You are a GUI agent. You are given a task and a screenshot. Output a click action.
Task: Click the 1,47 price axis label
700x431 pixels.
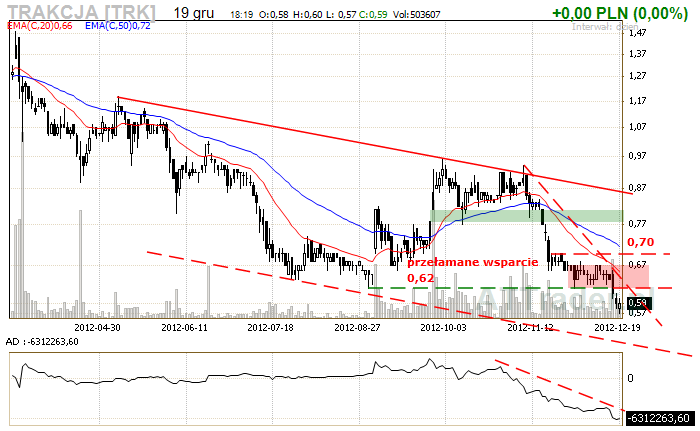(x=637, y=33)
